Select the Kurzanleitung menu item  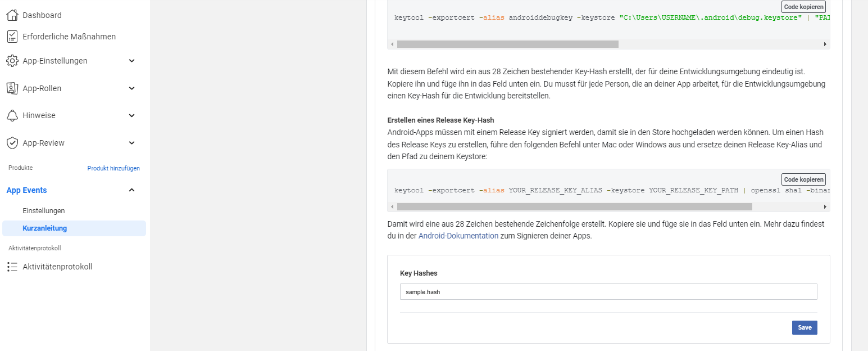pos(74,228)
